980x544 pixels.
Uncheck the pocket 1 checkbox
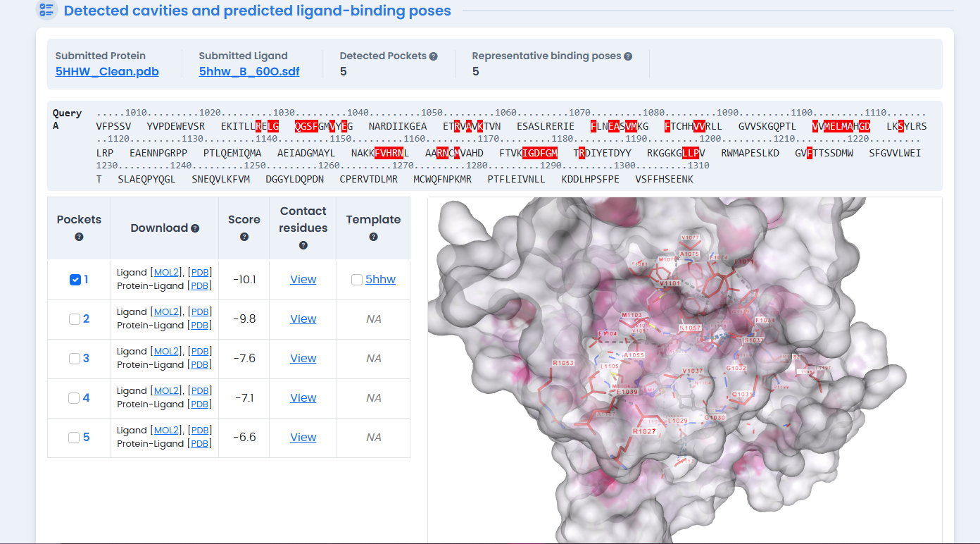click(x=75, y=280)
